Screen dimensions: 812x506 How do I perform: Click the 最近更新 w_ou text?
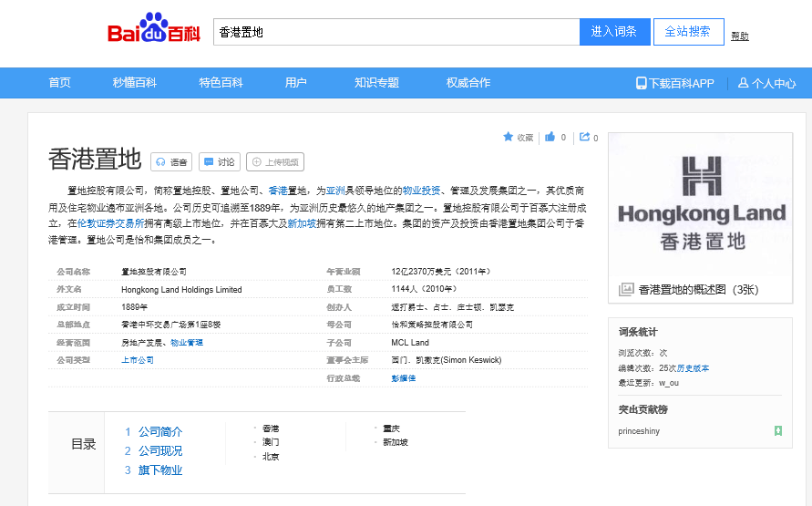click(648, 383)
